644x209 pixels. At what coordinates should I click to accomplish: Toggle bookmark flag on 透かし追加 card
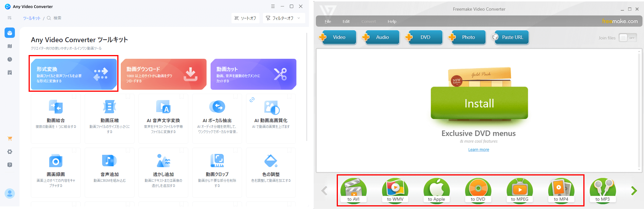click(182, 150)
